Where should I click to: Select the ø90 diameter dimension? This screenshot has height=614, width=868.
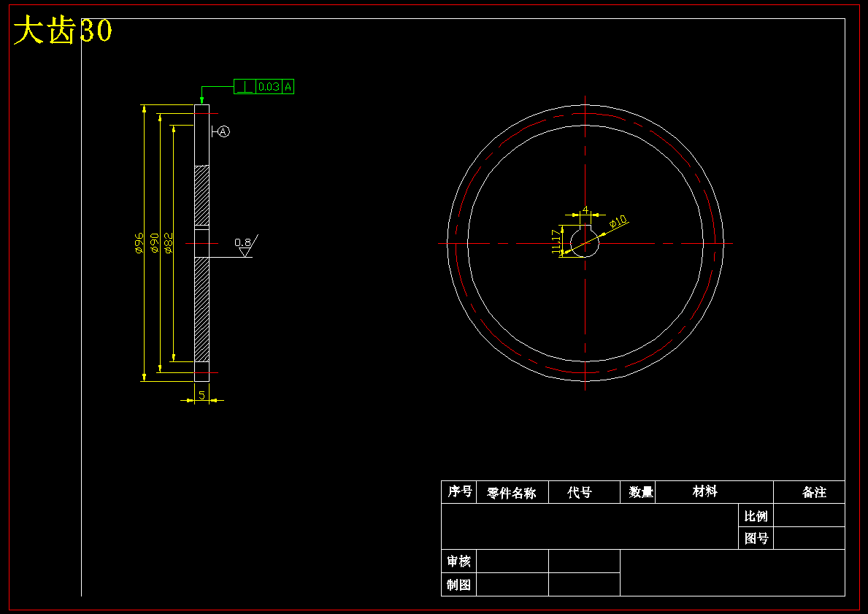click(155, 243)
